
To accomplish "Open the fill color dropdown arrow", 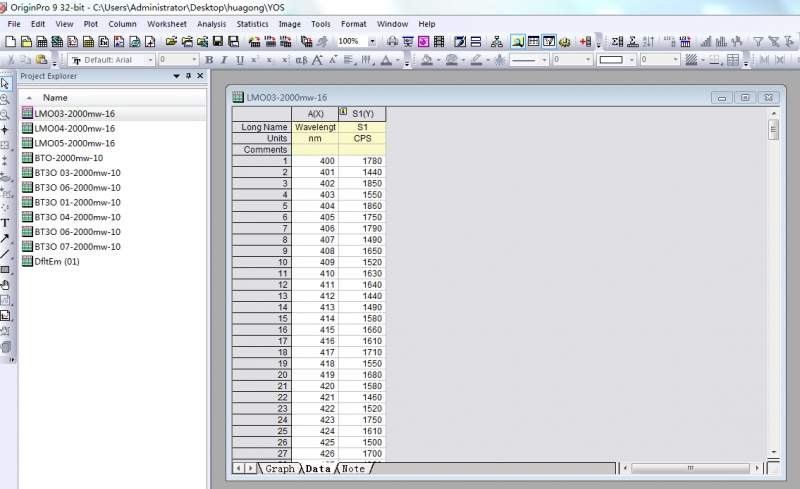I will [438, 60].
